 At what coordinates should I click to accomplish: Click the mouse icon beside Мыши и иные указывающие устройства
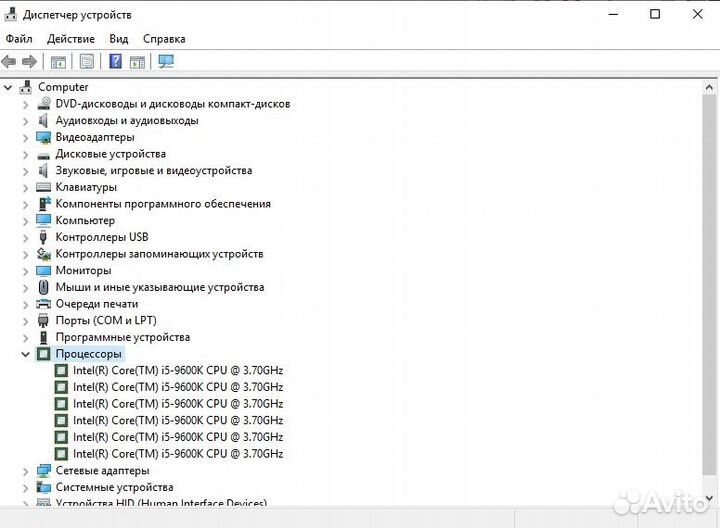point(44,287)
